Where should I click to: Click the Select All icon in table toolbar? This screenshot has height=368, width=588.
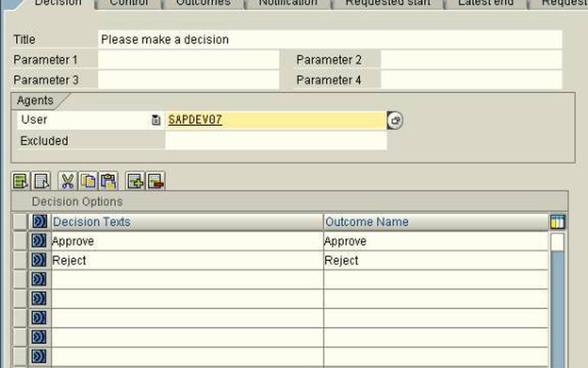(21, 180)
